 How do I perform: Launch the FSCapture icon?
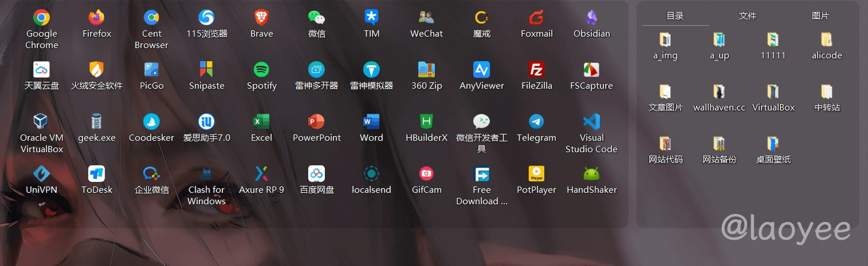591,70
